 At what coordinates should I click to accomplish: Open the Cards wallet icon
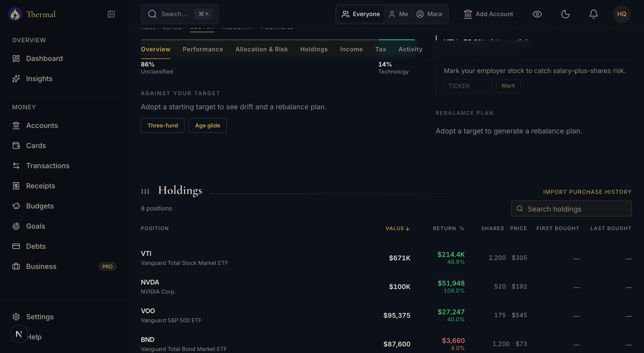pyautogui.click(x=16, y=146)
